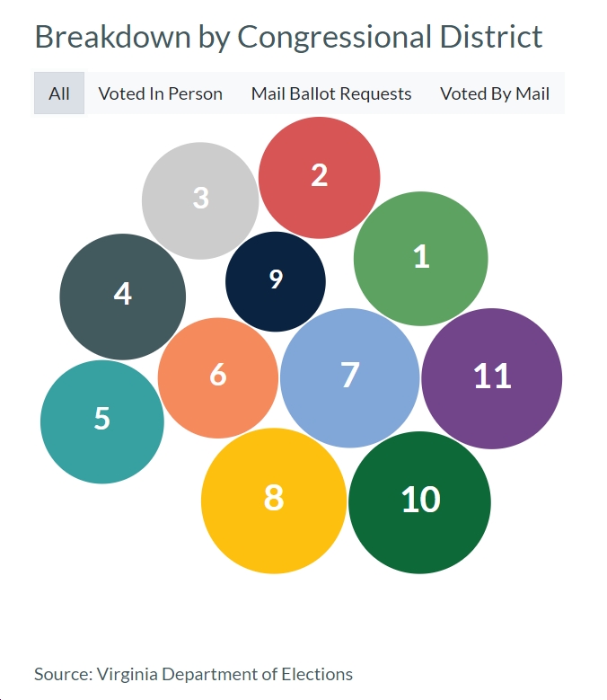Click the number 7 label in the blue bubble
The height and width of the screenshot is (700, 607).
[x=350, y=375]
